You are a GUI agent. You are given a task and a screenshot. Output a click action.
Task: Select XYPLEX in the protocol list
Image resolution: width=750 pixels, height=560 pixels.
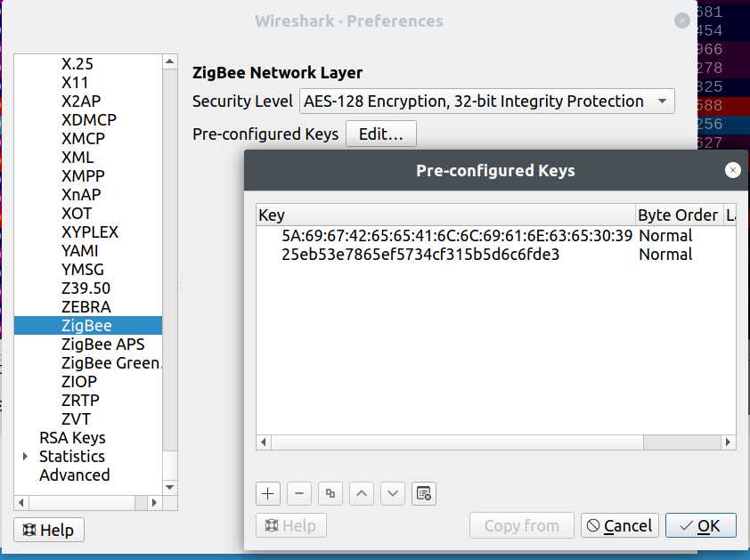coord(90,232)
